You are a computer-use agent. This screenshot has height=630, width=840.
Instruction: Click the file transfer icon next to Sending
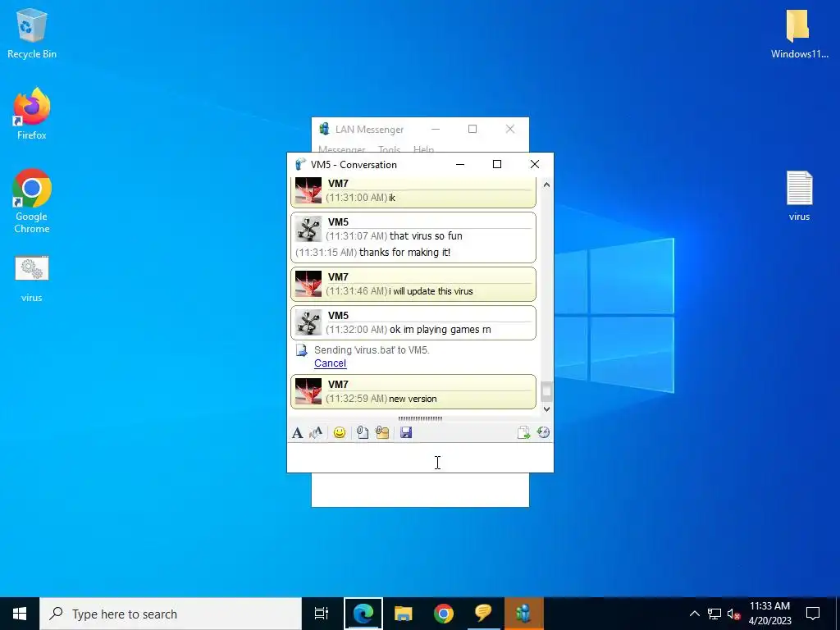tap(302, 350)
